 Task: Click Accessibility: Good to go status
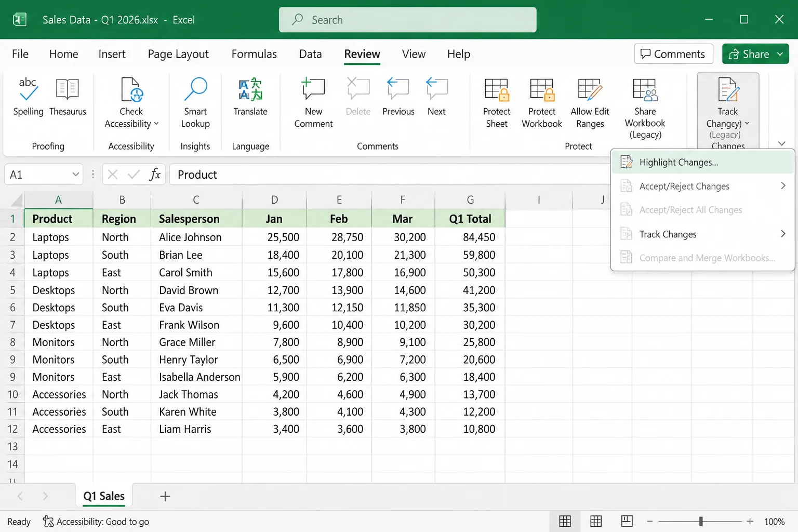point(96,521)
